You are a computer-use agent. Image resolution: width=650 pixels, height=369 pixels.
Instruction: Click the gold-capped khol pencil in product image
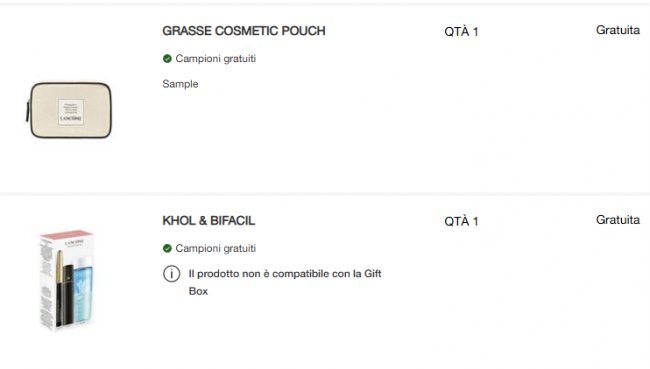coord(59,288)
